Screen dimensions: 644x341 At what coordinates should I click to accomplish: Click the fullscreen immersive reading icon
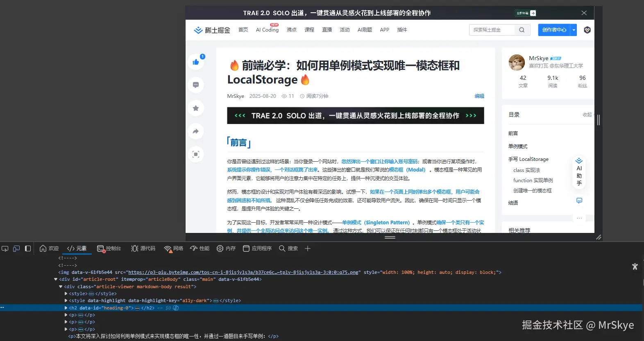(196, 154)
